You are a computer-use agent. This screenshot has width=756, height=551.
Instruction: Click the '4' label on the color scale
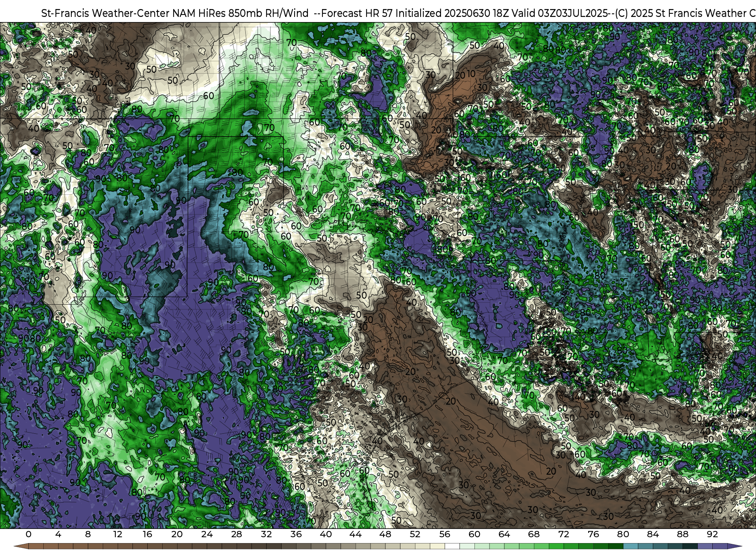[x=58, y=534]
